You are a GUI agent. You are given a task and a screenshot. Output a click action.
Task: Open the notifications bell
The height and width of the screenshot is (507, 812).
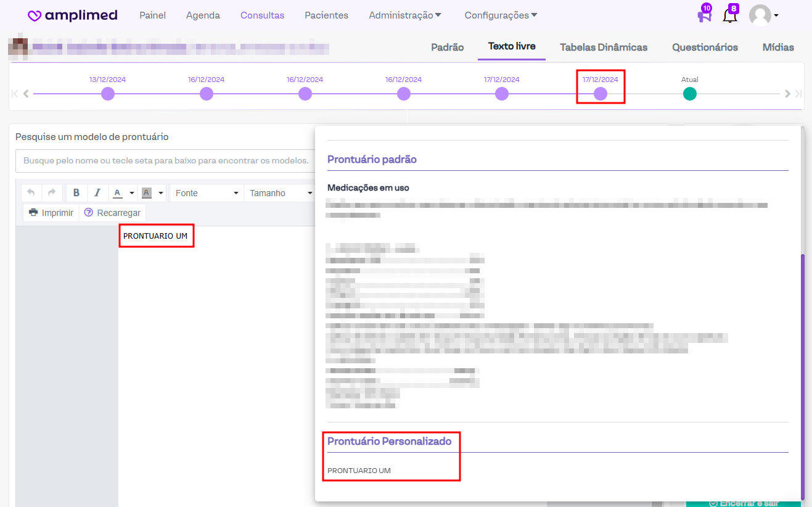pyautogui.click(x=730, y=15)
